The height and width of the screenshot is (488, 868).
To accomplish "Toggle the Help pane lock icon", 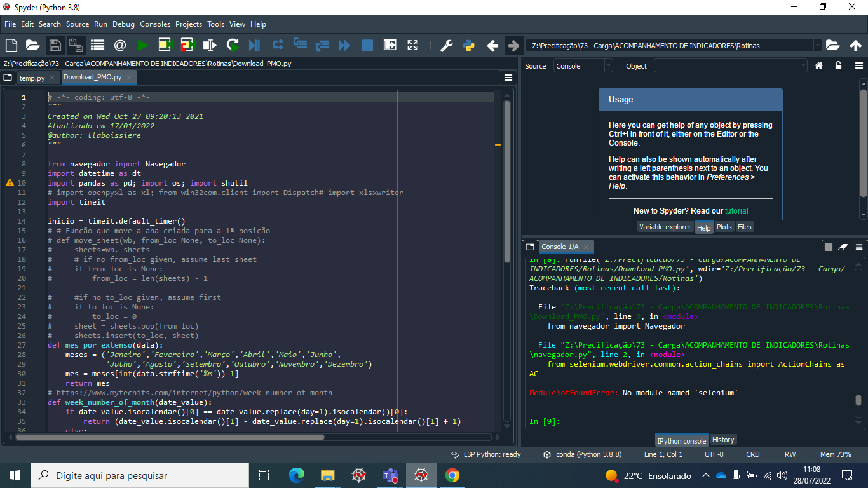I will [838, 65].
